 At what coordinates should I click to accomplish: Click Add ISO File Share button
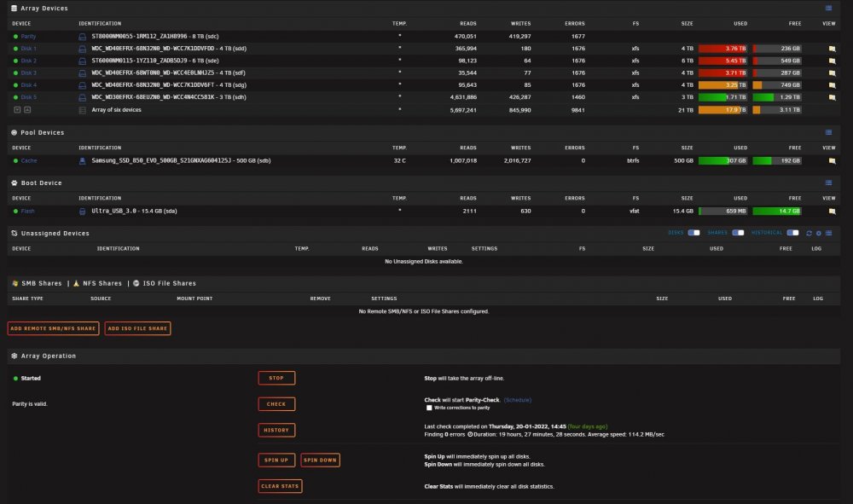point(137,328)
